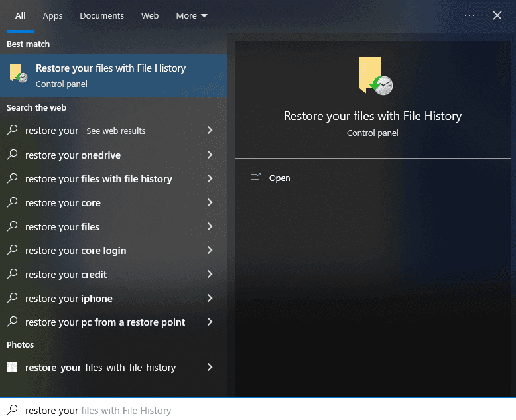Click search icon beside 'restore your core login'
This screenshot has height=420, width=516.
click(12, 250)
